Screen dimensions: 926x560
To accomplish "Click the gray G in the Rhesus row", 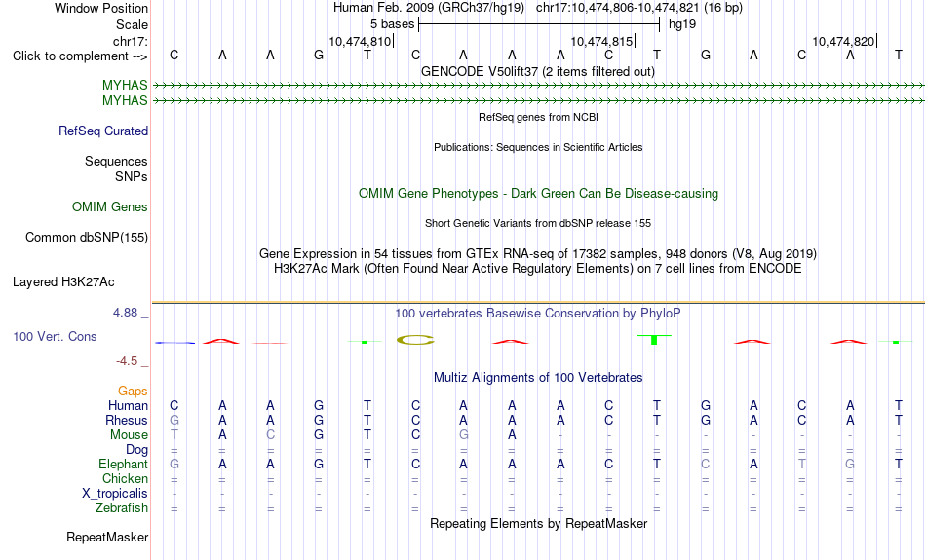I will 174,420.
